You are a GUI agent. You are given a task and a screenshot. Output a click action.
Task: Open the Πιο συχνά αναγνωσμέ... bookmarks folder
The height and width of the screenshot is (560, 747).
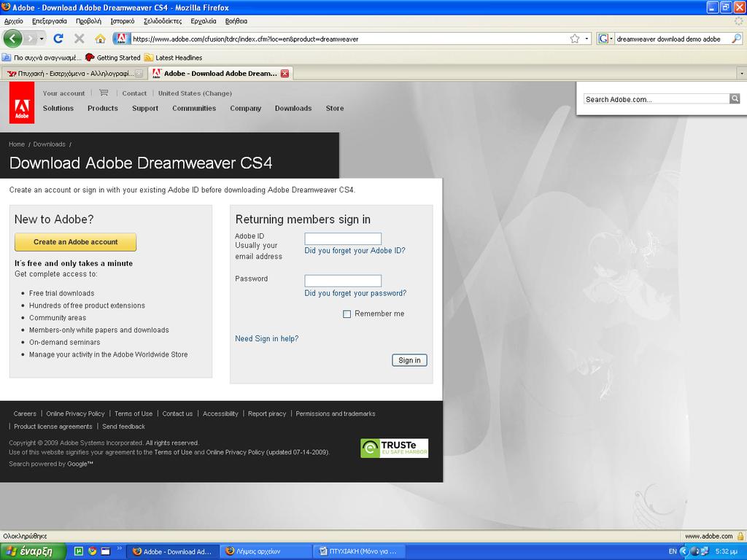pyautogui.click(x=42, y=58)
